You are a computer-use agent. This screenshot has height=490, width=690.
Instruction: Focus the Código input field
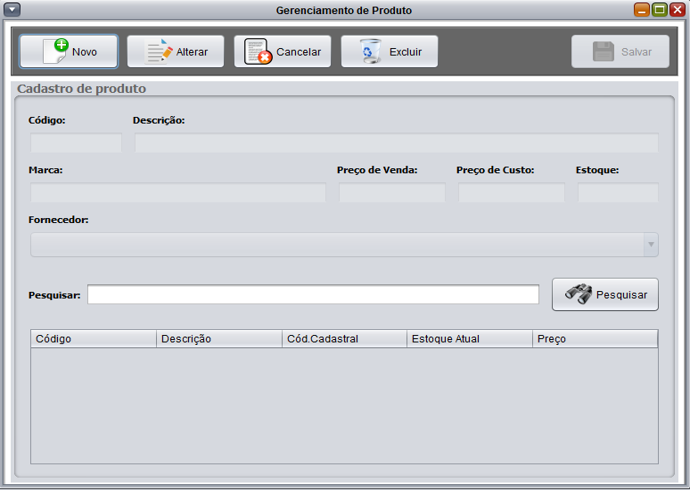[76, 143]
